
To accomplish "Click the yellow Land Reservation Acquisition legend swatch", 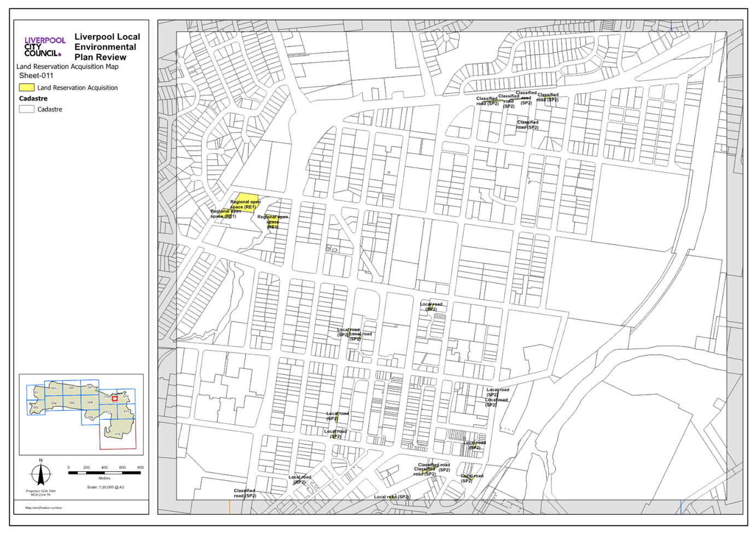I will pyautogui.click(x=27, y=87).
